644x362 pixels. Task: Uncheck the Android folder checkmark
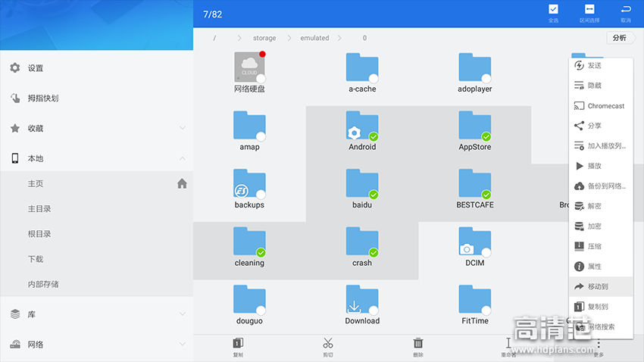[x=374, y=136]
